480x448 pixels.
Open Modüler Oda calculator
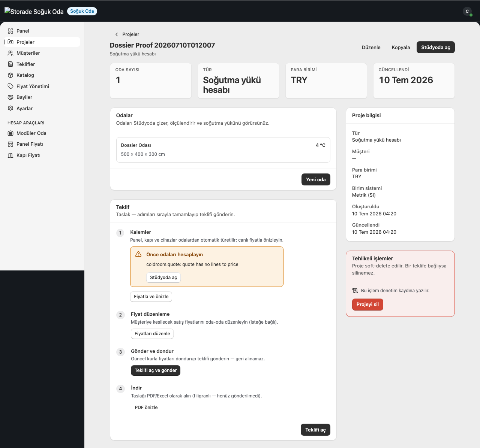42,133
